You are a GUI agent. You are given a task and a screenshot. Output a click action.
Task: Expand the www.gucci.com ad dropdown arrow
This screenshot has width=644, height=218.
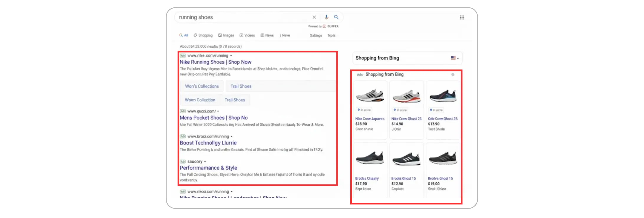(218, 111)
